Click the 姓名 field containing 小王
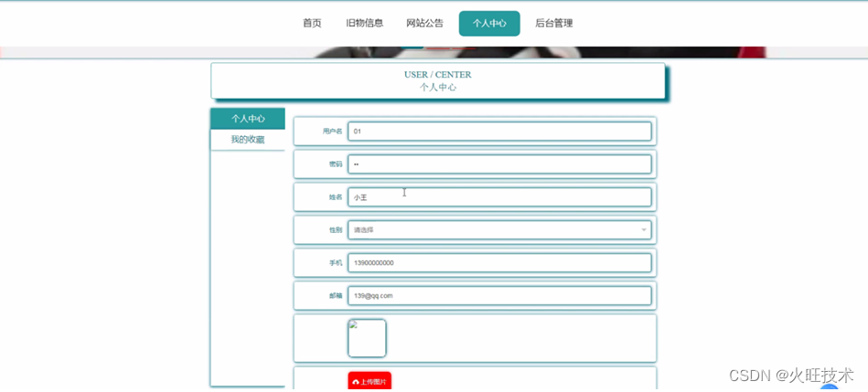 (499, 197)
